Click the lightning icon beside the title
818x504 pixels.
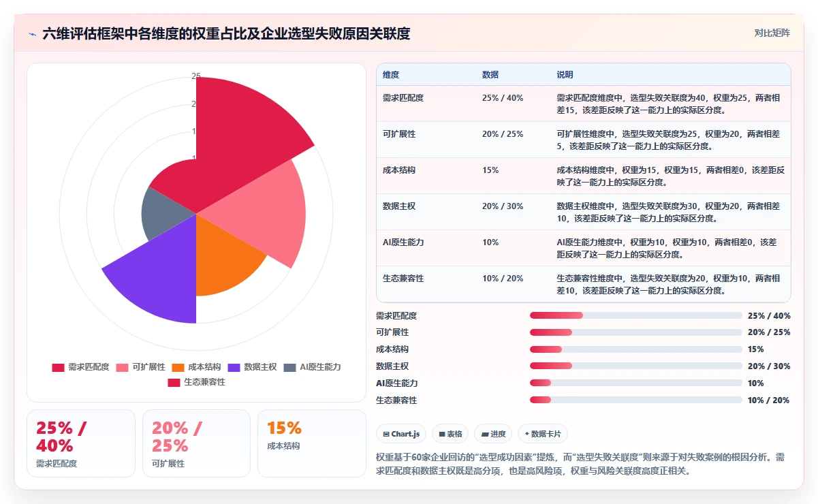32,33
